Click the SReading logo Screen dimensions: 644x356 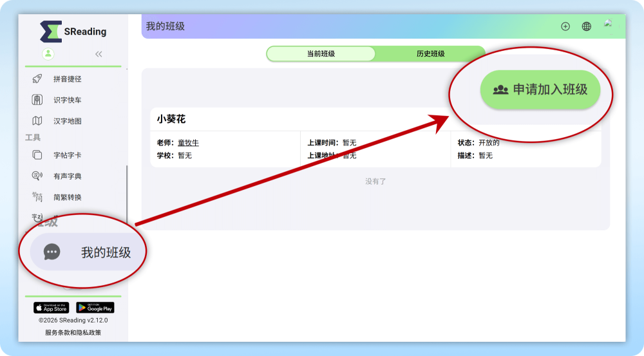click(73, 32)
